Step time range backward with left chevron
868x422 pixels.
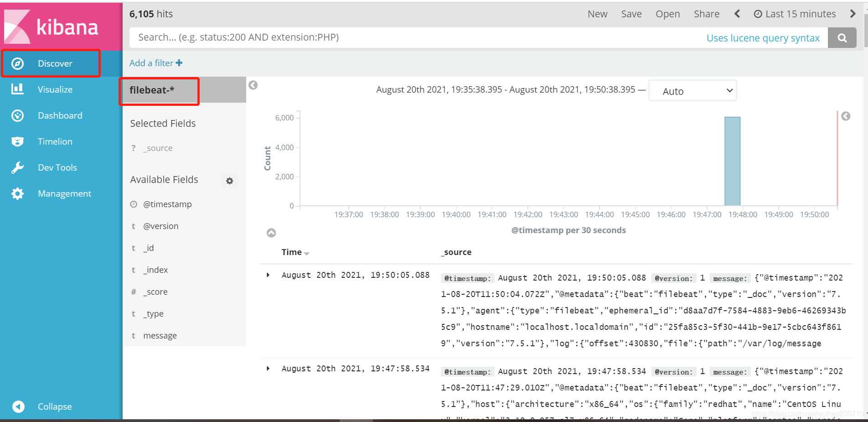(737, 14)
